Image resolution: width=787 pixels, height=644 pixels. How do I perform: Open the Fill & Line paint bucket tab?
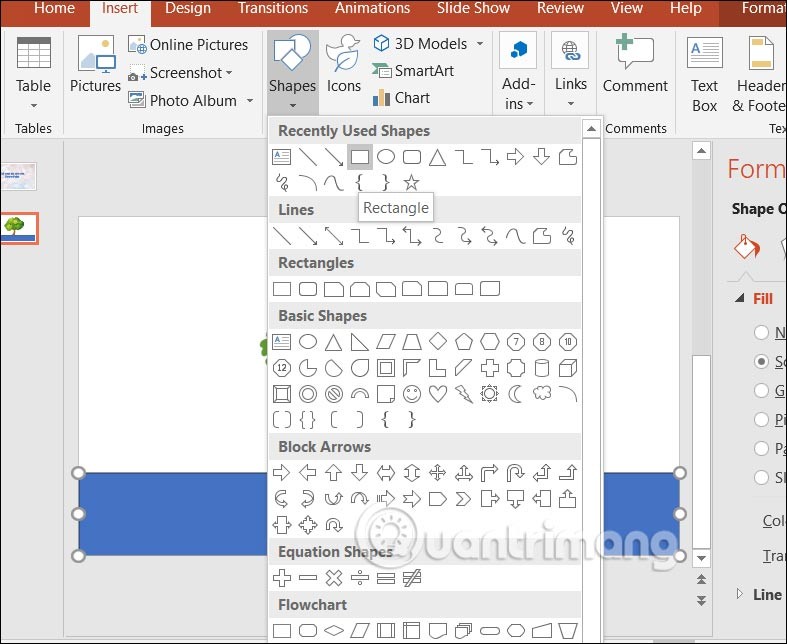tap(747, 247)
